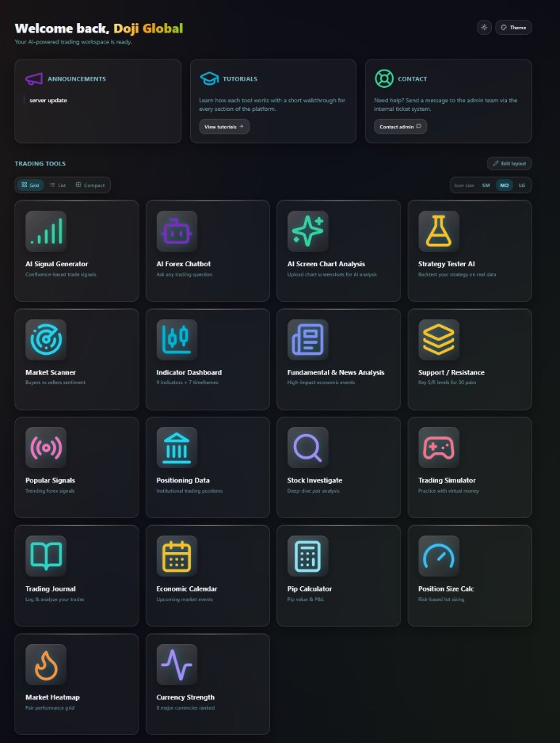The width and height of the screenshot is (560, 743).
Task: Click the Edit layout button
Action: pos(509,163)
